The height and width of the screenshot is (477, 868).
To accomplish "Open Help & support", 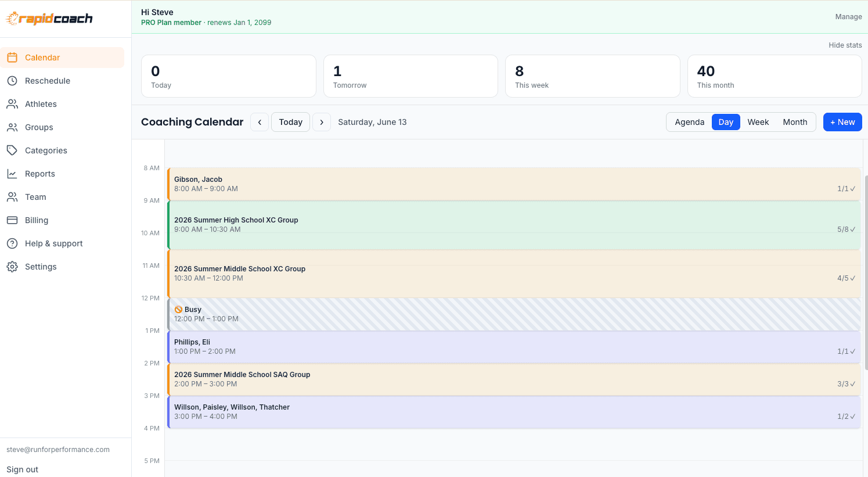I will [x=62, y=243].
